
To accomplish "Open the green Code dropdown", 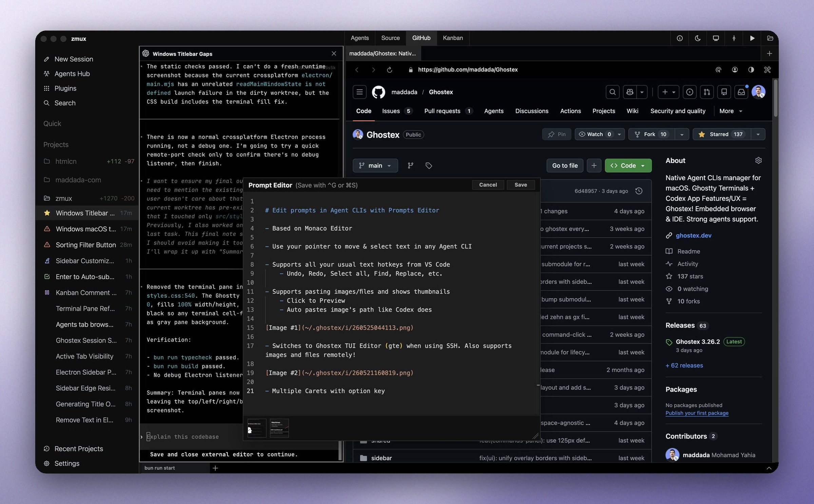I will click(628, 166).
